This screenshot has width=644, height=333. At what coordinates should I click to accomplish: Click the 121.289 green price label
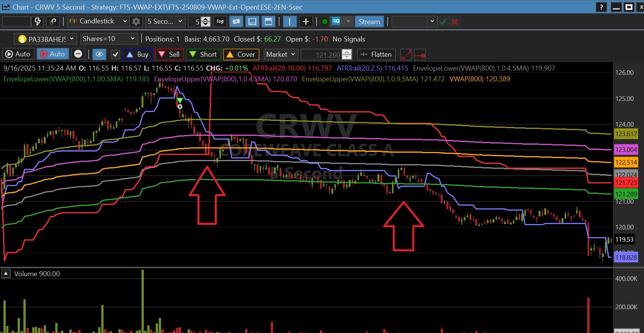(626, 194)
